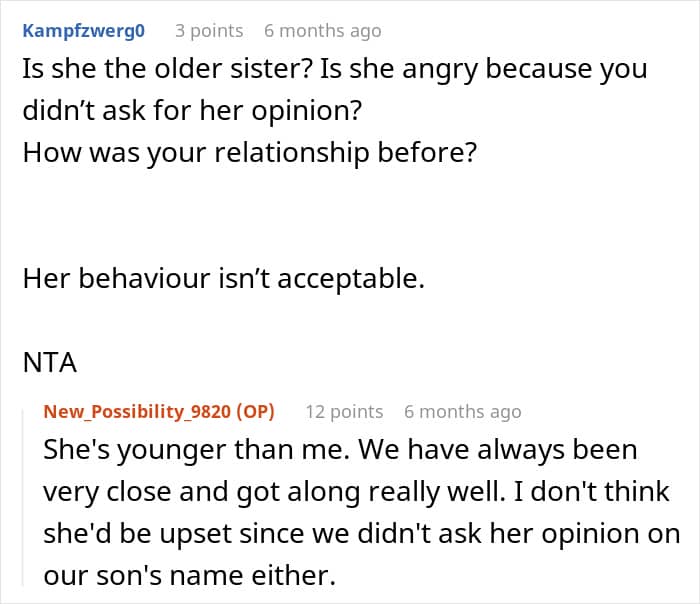
Task: Select the line "How was your relationship before?"
Action: (250, 153)
